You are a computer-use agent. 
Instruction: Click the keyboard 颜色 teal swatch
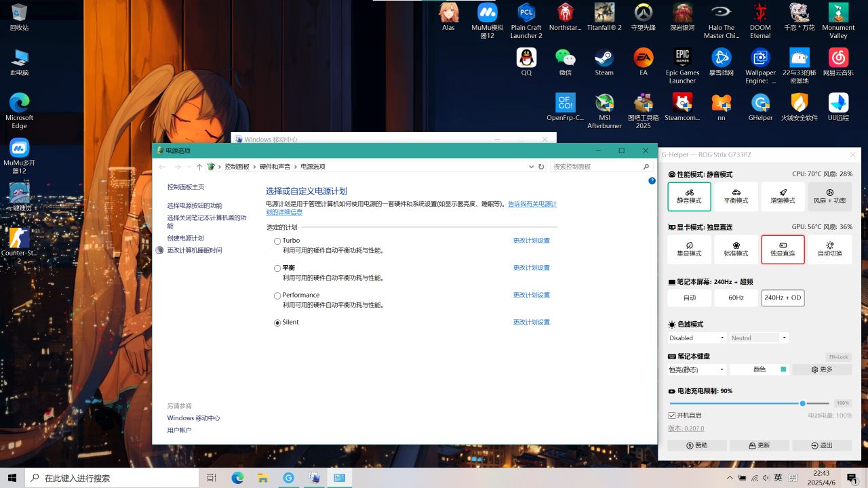click(783, 369)
